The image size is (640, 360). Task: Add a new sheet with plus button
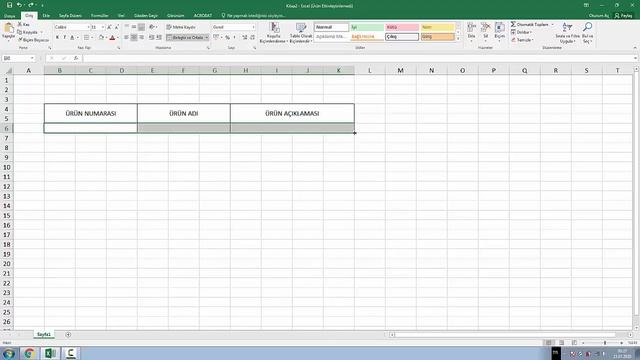(68, 335)
